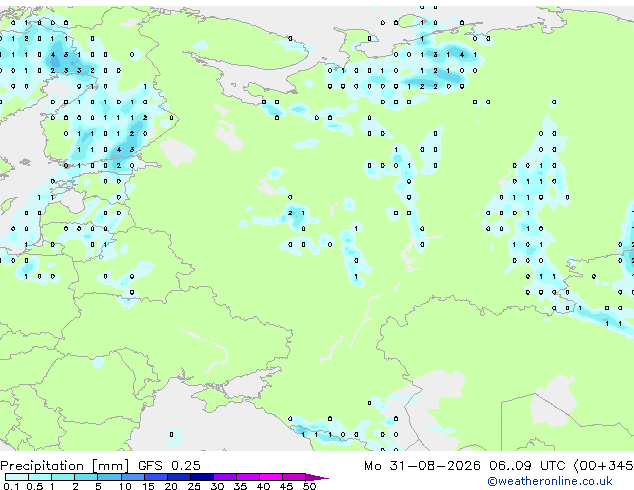The height and width of the screenshot is (490, 634).
Task: Click the legend tick label '50'
Action: [x=309, y=486]
